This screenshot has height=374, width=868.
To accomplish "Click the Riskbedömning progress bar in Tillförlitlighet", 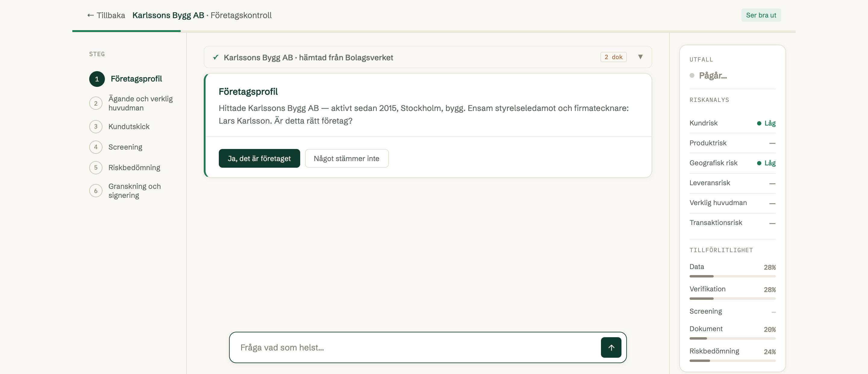I will 733,360.
